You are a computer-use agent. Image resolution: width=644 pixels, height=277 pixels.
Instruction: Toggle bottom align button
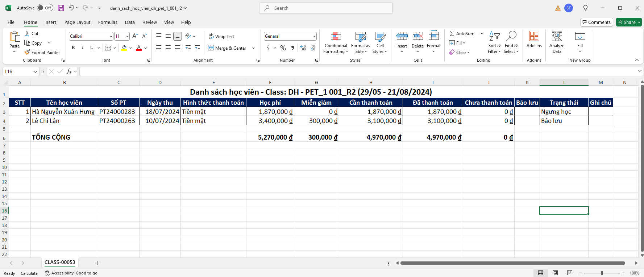click(177, 36)
